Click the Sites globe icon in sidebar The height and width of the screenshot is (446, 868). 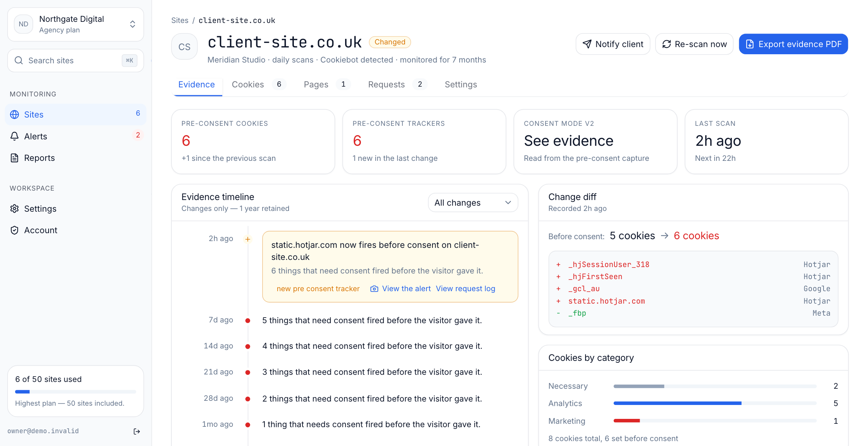14,115
